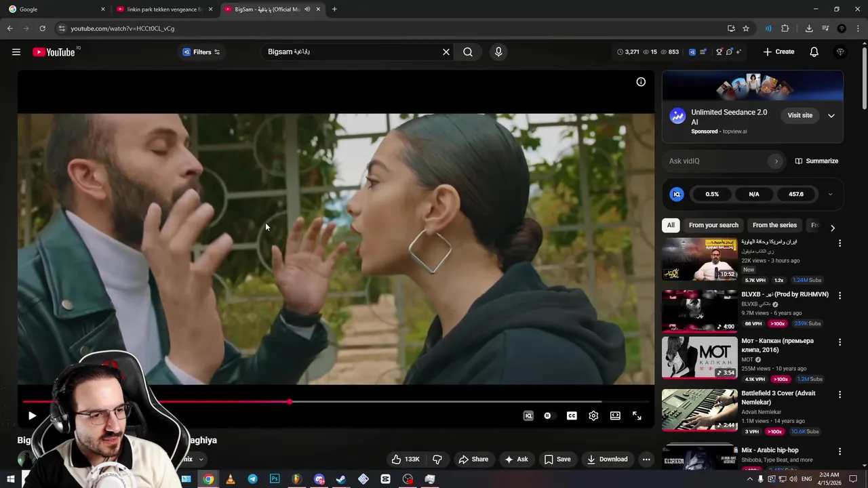Open Steam from taskbar
Viewport: 868px width, 488px height.
click(341, 479)
